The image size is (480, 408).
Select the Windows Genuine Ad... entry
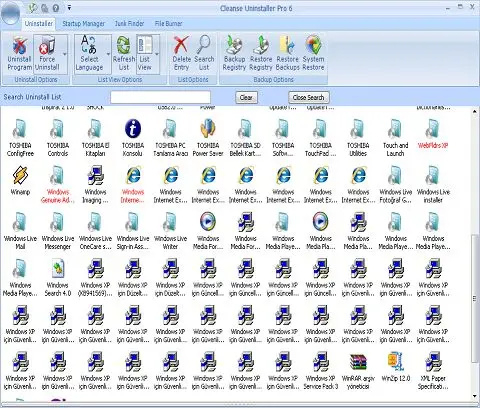click(58, 185)
